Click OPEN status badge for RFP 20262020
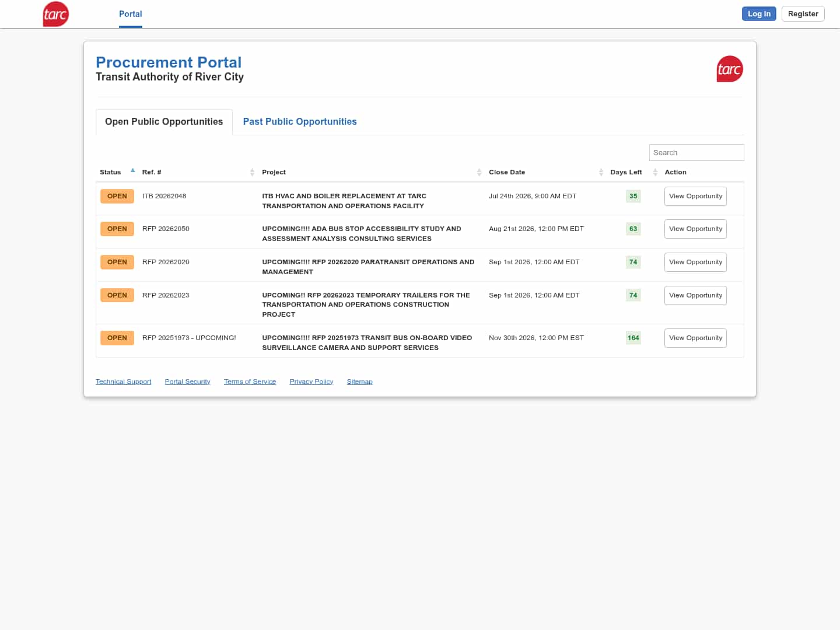Screen dimensions: 840x630 [117, 262]
